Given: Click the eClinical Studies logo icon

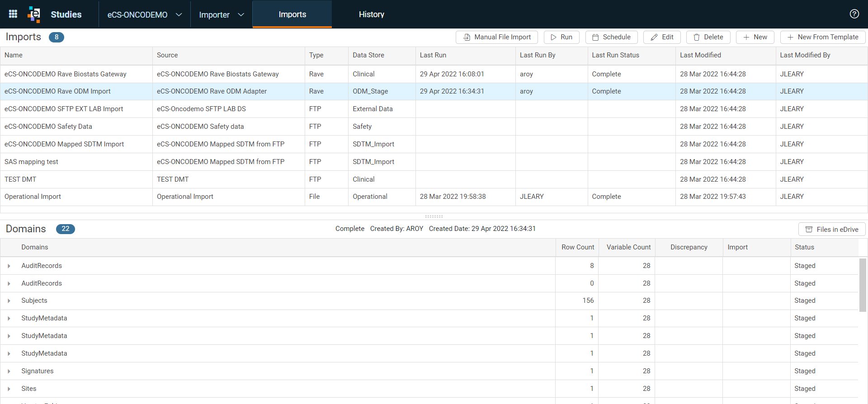Looking at the screenshot, I should (x=34, y=14).
